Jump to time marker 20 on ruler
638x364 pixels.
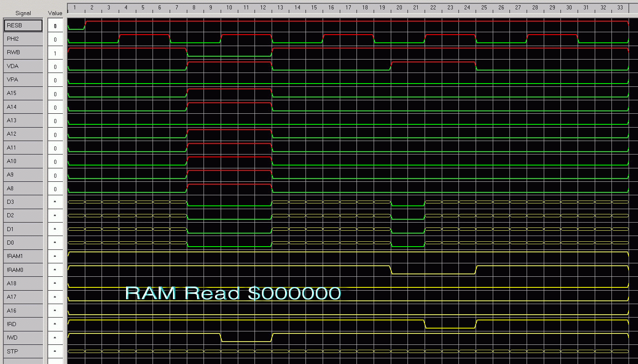(x=399, y=7)
